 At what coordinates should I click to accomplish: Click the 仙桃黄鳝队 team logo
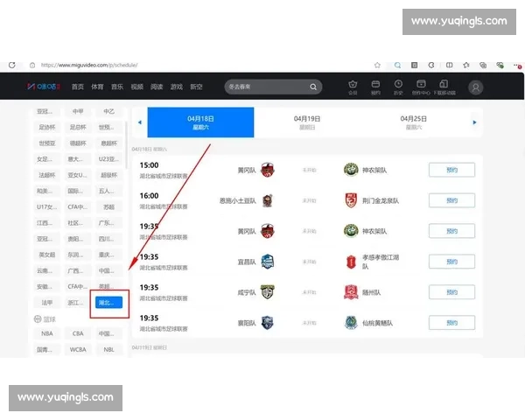[x=351, y=323]
